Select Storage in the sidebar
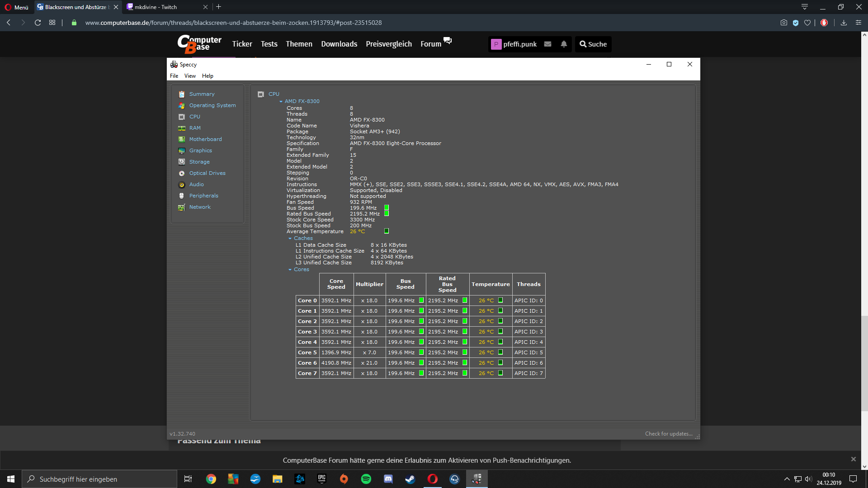Viewport: 868px width, 488px height. point(199,162)
